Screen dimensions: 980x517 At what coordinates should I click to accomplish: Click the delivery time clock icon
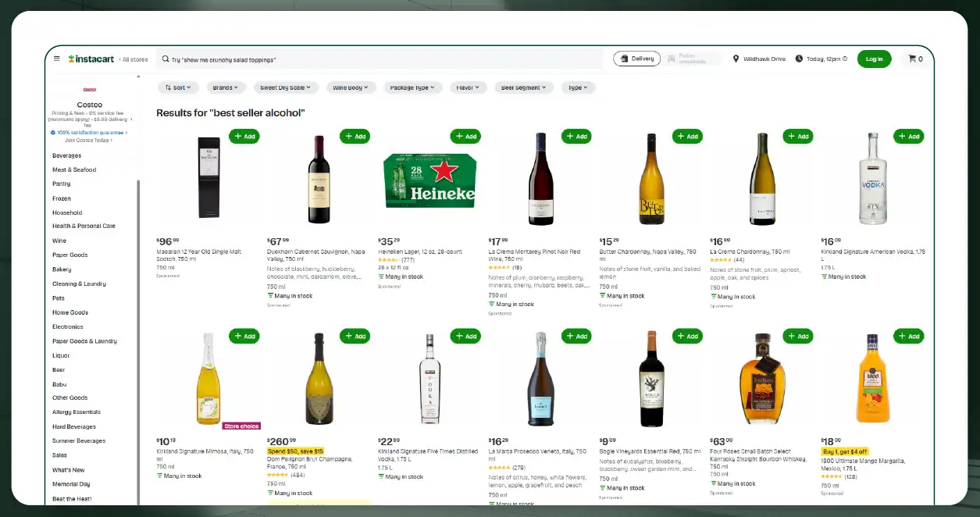(798, 58)
